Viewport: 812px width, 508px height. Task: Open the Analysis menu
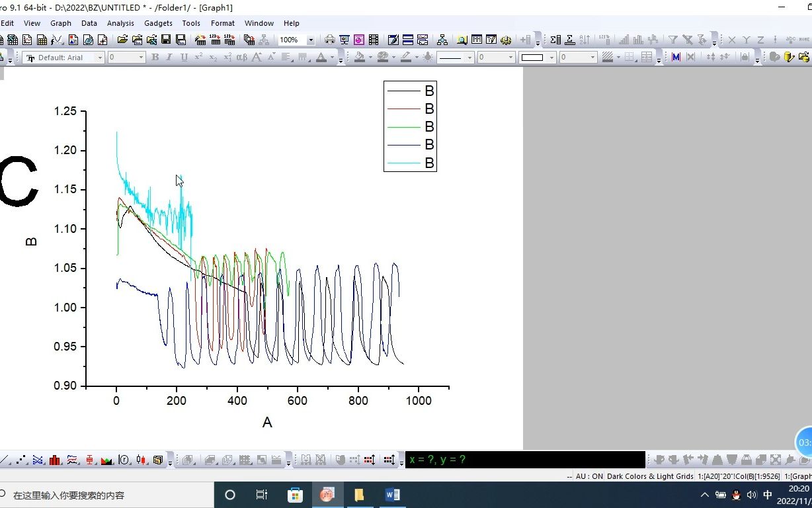[x=120, y=23]
